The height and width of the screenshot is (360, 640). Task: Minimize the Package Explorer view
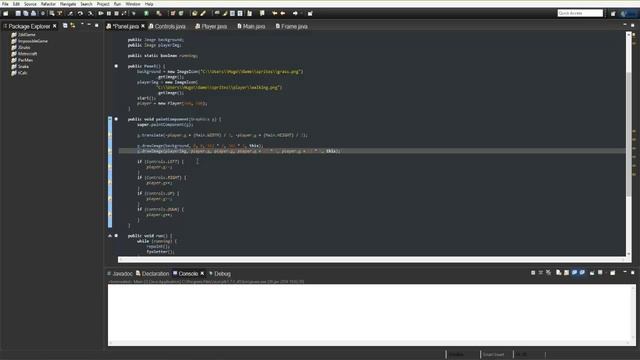(89, 25)
